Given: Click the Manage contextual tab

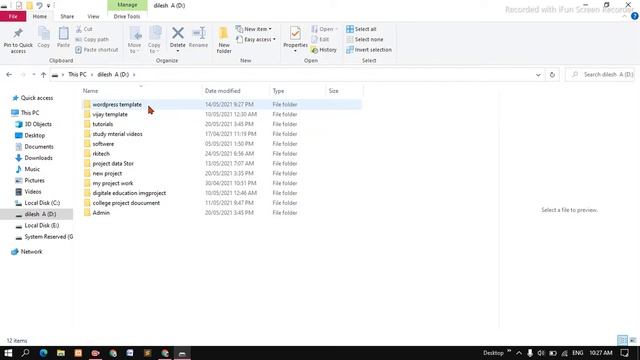Looking at the screenshot, I should coord(127,5).
